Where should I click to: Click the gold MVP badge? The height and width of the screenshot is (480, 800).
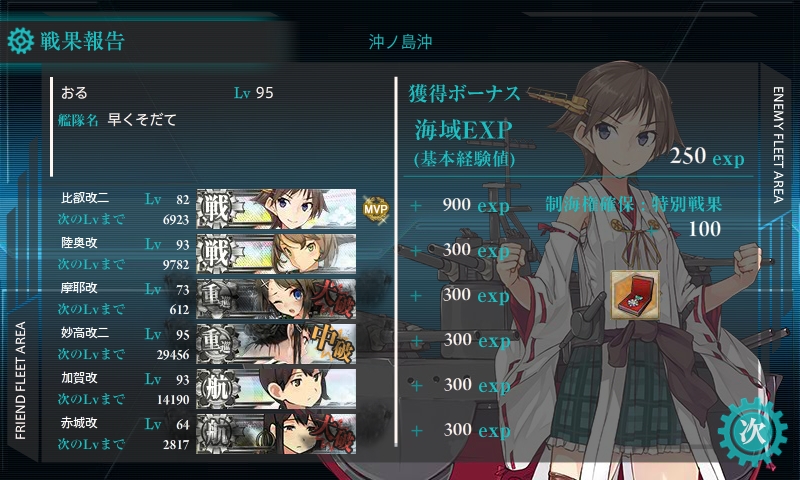[x=376, y=209]
